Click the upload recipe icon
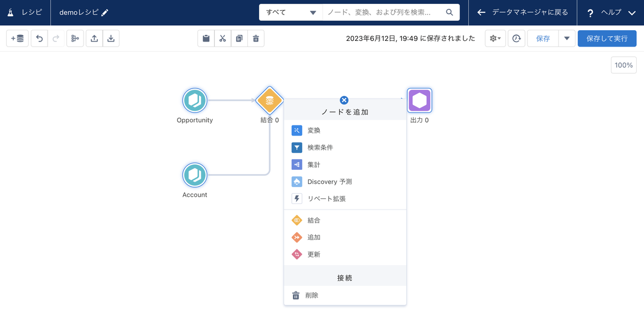This screenshot has height=311, width=644. pyautogui.click(x=94, y=39)
